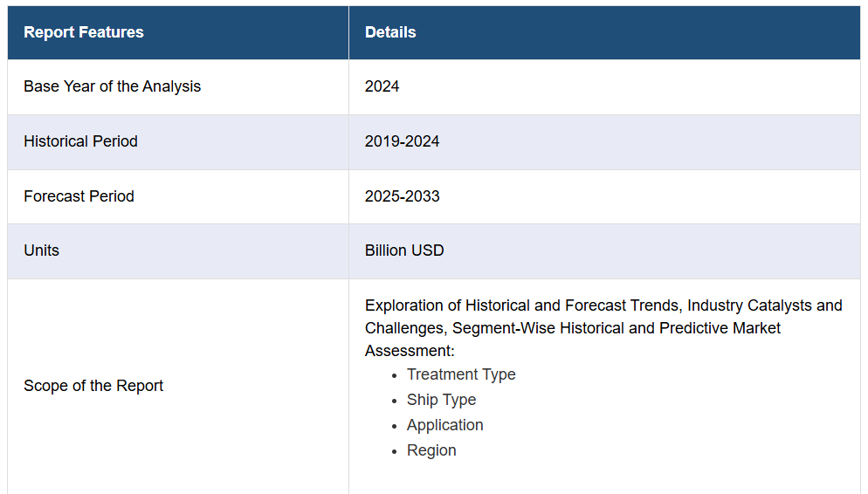Click the 2019-2024 historical period value

[x=402, y=141]
